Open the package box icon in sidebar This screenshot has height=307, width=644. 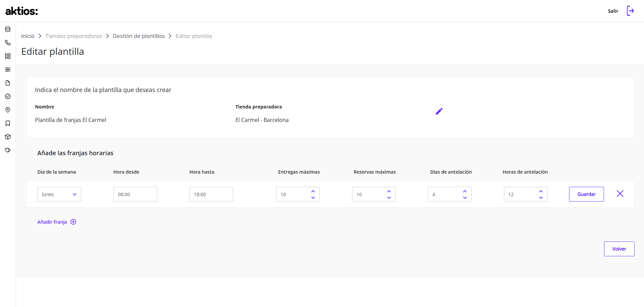click(x=8, y=137)
